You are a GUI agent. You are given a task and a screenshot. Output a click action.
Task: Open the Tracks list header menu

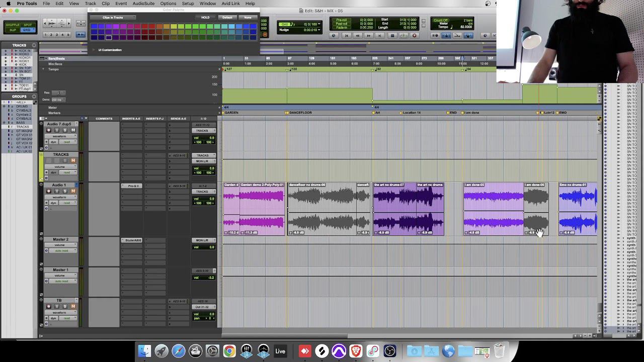tap(34, 45)
